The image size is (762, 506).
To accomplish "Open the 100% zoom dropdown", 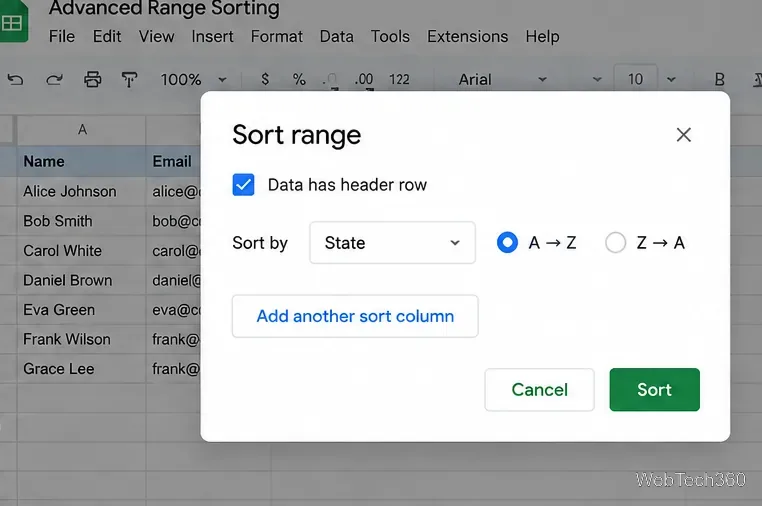I will 193,79.
